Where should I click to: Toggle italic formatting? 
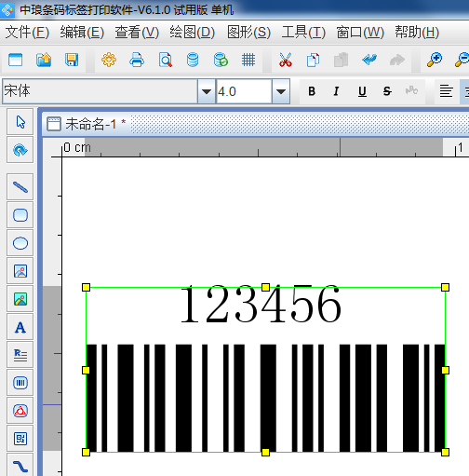[x=336, y=91]
